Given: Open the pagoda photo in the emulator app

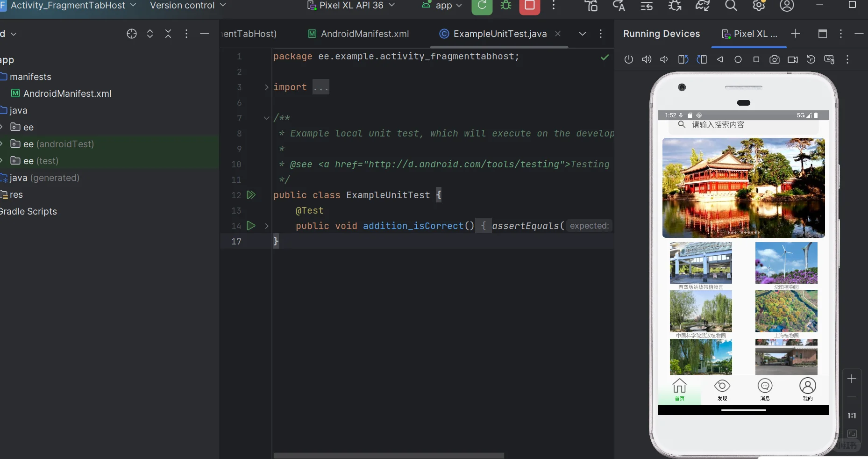Looking at the screenshot, I should [744, 187].
